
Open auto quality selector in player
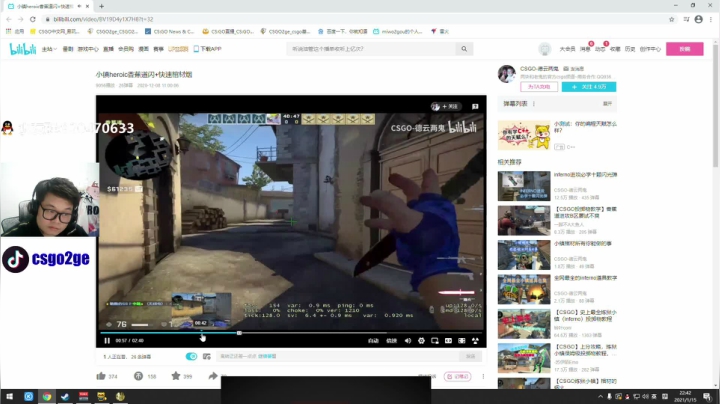(373, 341)
